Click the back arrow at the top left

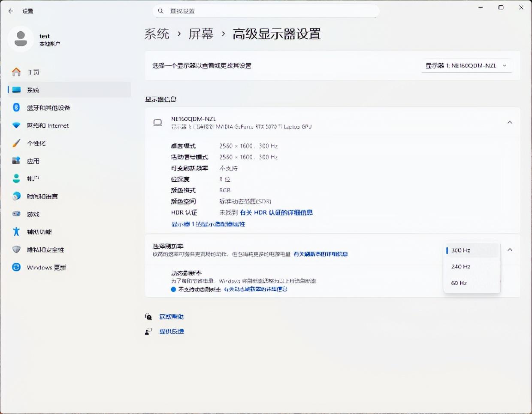tap(11, 11)
